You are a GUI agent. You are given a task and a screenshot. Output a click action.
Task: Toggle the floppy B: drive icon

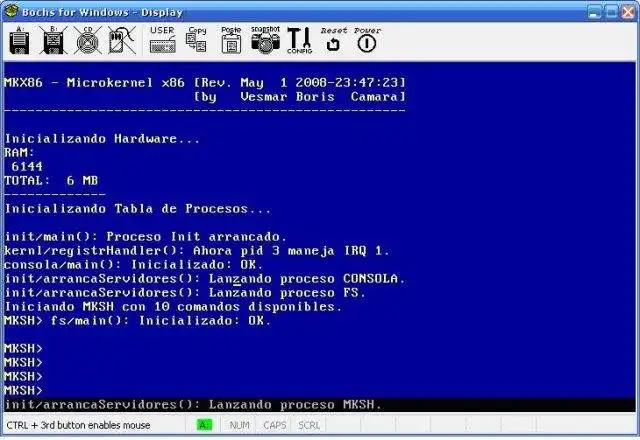(x=53, y=41)
